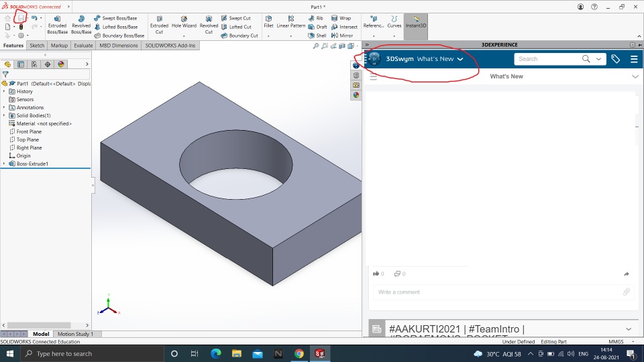Switch to the Features tab
This screenshot has width=644, height=362.
(13, 46)
